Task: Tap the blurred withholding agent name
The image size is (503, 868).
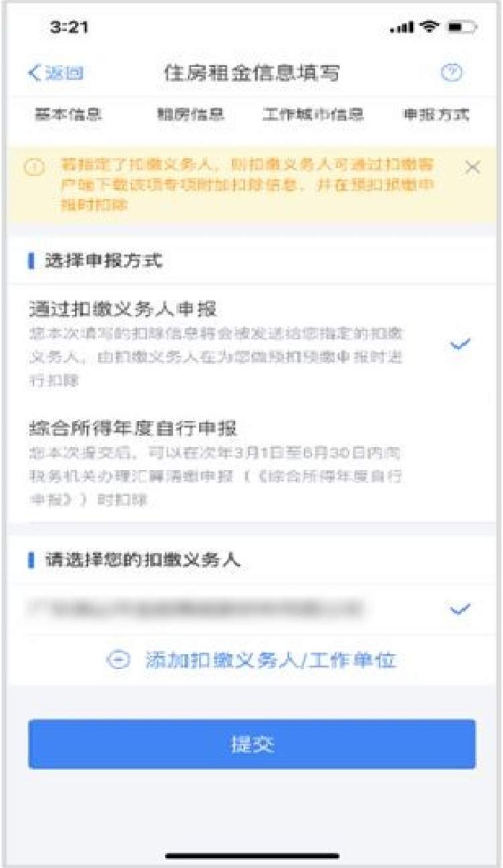Action: 195,609
